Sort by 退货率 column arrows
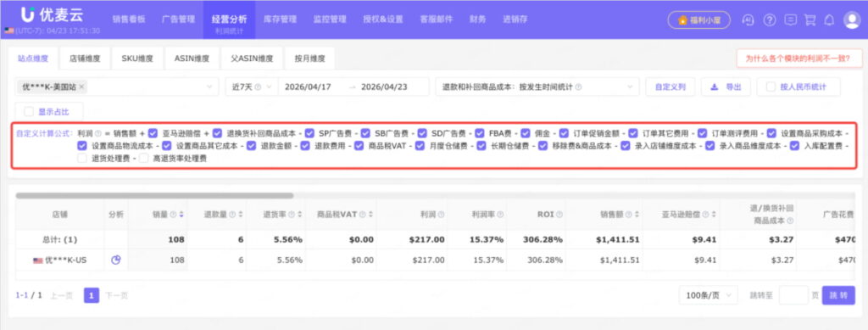 point(299,215)
